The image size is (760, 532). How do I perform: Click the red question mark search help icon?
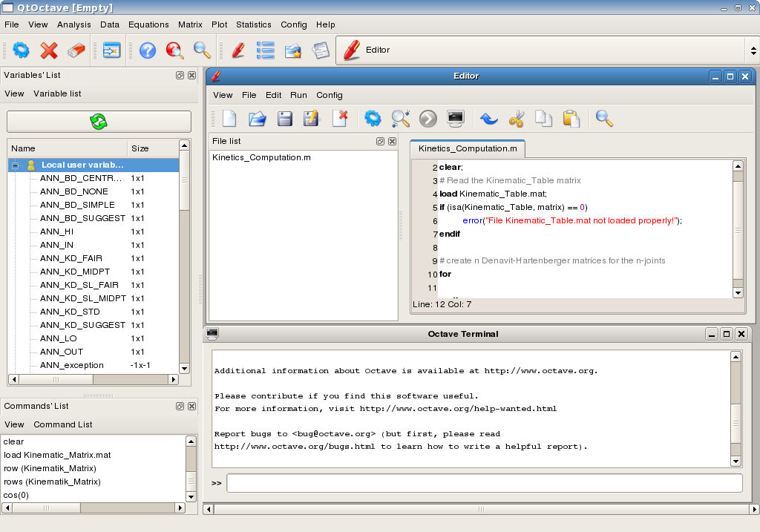point(174,50)
